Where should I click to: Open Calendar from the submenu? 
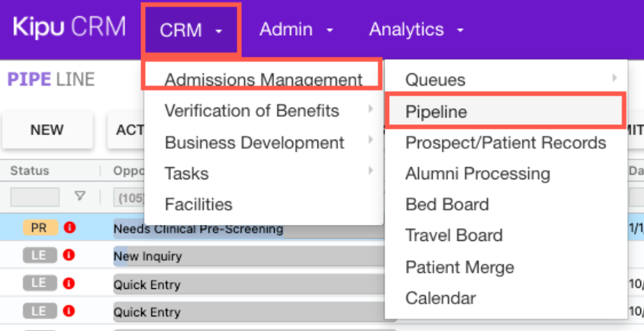[440, 298]
